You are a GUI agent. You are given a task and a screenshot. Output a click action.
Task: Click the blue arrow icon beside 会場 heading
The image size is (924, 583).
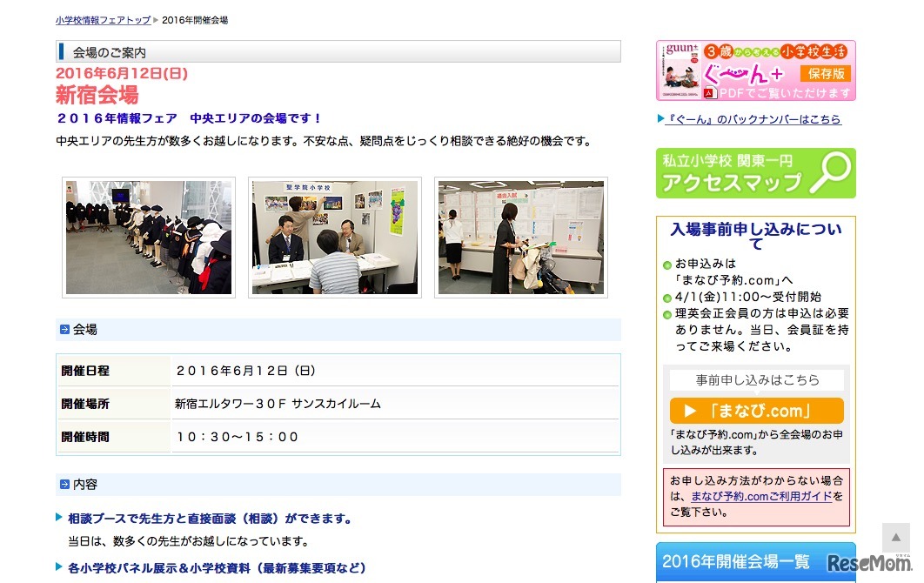point(63,329)
